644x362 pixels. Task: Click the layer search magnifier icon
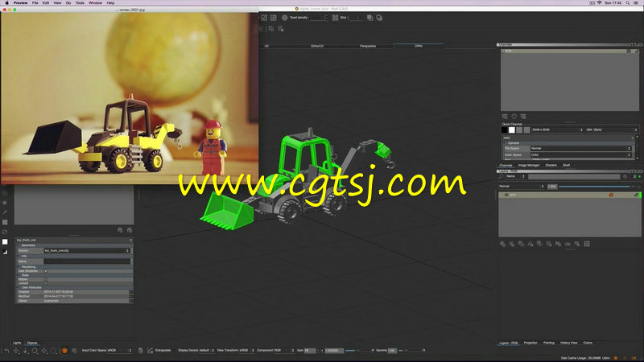click(x=501, y=176)
